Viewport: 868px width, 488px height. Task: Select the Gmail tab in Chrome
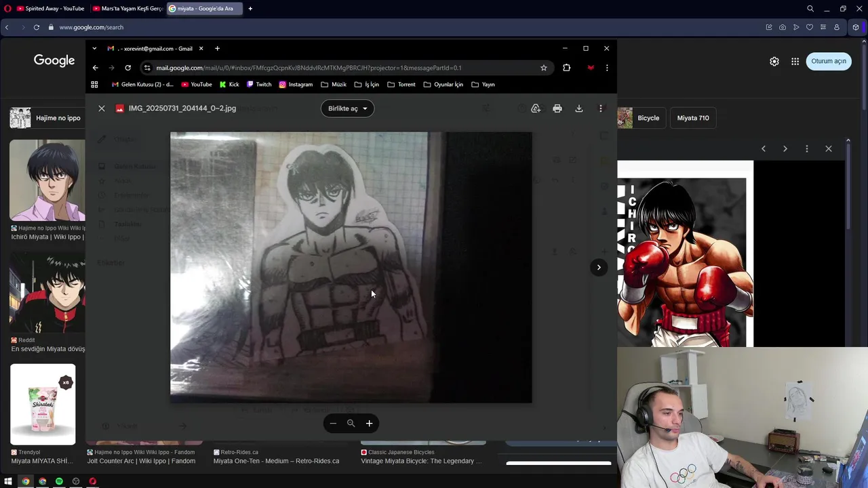pyautogui.click(x=155, y=49)
